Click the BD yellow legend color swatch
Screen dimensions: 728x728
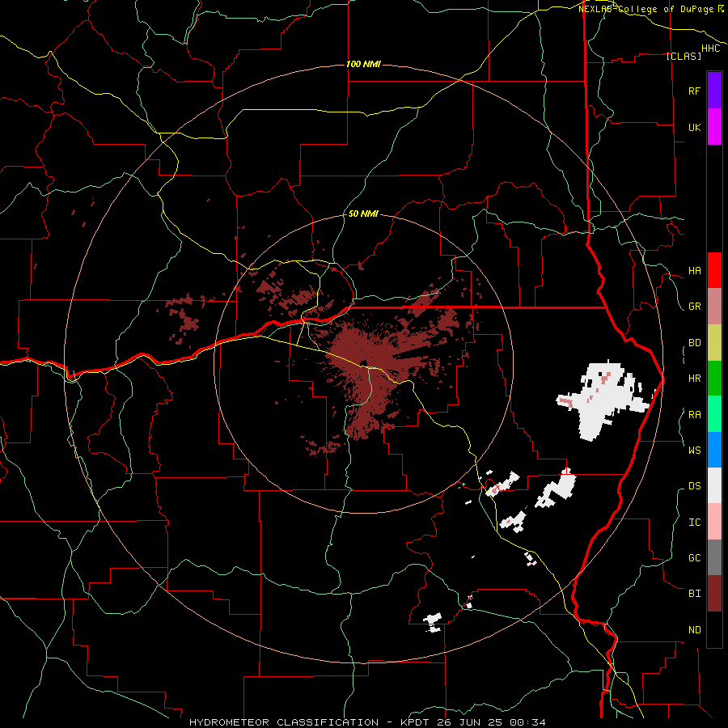714,343
